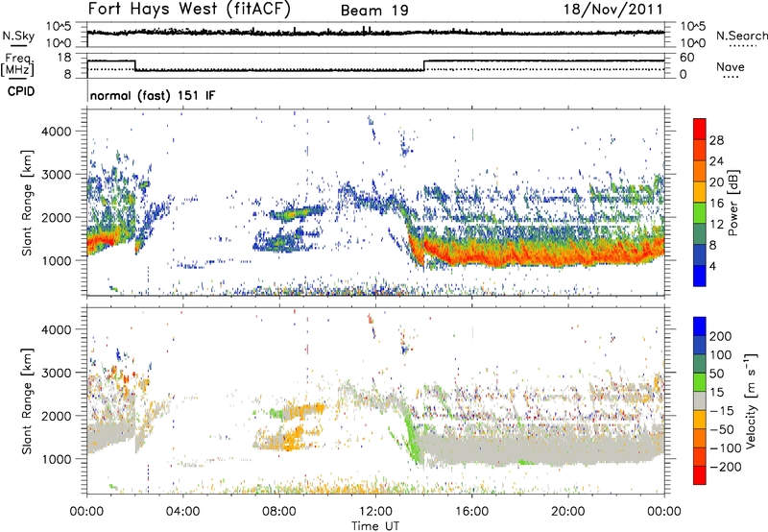This screenshot has height=532, width=768.
Task: Click the 'Time UT' axis title
Action: point(375,526)
